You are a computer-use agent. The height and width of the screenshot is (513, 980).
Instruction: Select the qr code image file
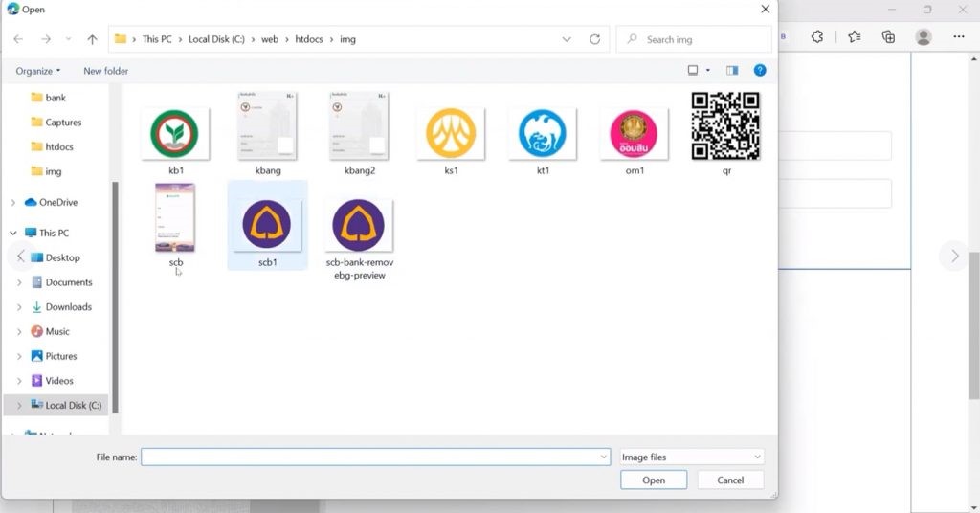(x=725, y=133)
